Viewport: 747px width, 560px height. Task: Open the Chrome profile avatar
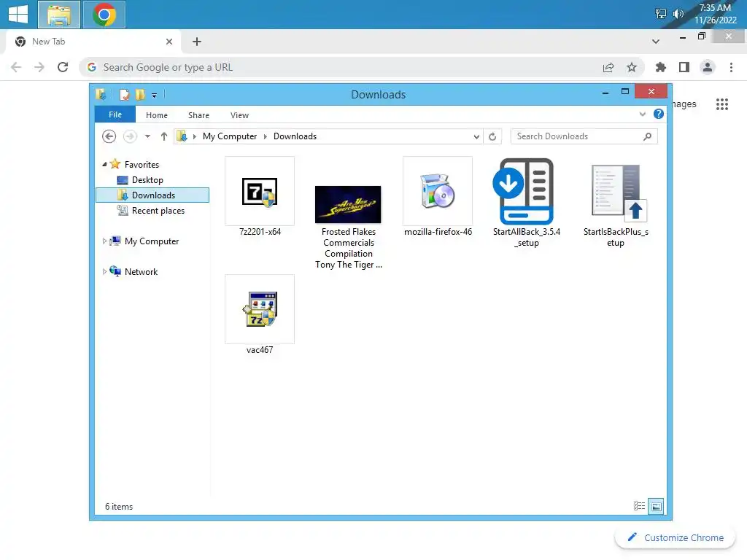coord(708,67)
